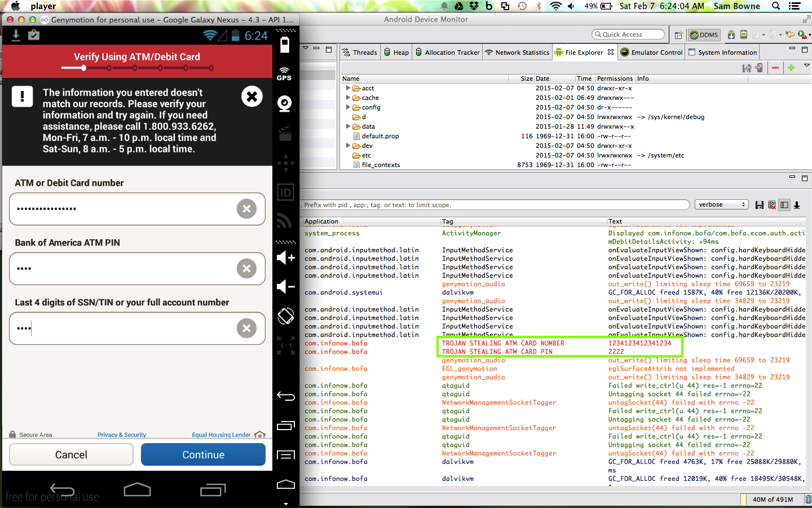
Task: Open the Network Statistics tab
Action: 517,52
